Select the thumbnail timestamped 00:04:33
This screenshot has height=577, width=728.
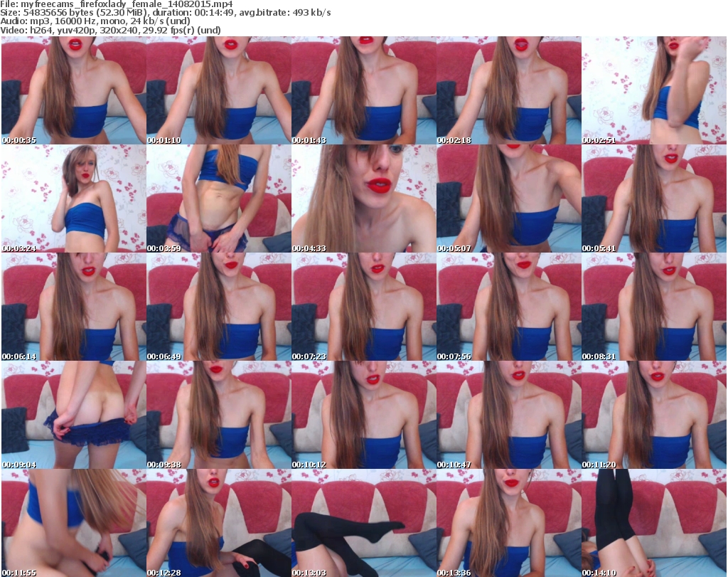pyautogui.click(x=363, y=198)
